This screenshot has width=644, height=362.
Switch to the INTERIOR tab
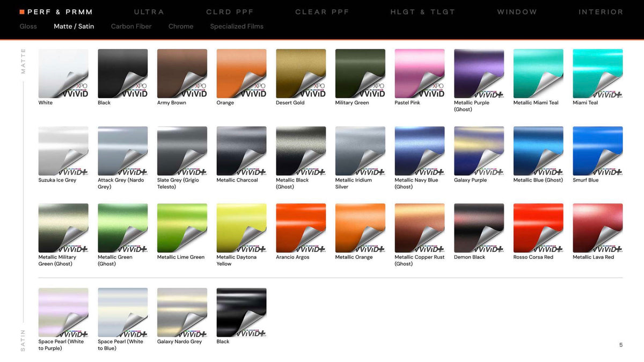click(x=601, y=12)
